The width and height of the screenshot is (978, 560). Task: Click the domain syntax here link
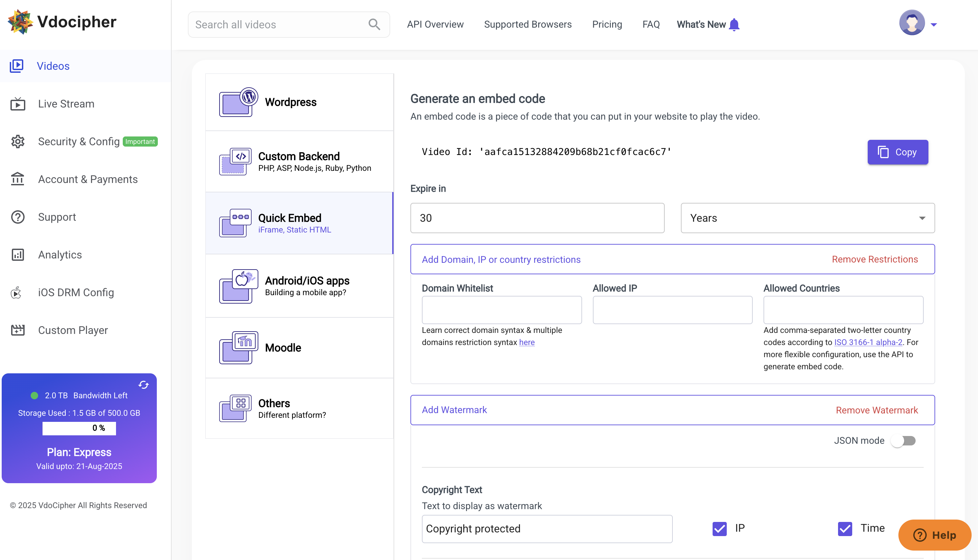click(527, 342)
